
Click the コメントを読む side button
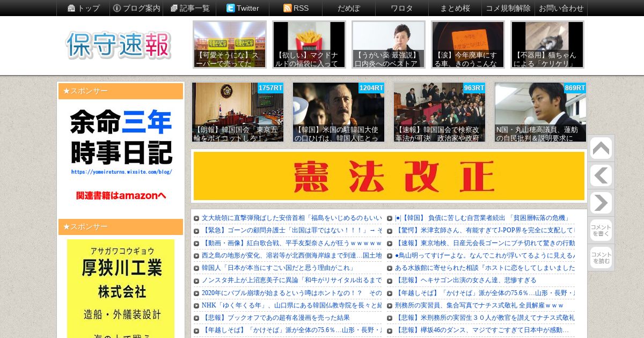[601, 258]
